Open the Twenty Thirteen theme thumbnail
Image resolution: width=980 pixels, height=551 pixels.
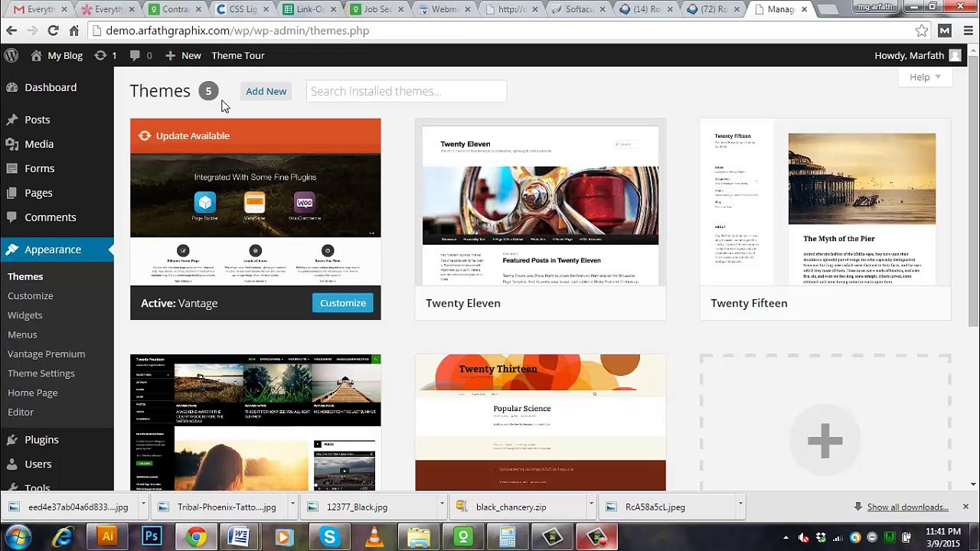click(x=541, y=422)
